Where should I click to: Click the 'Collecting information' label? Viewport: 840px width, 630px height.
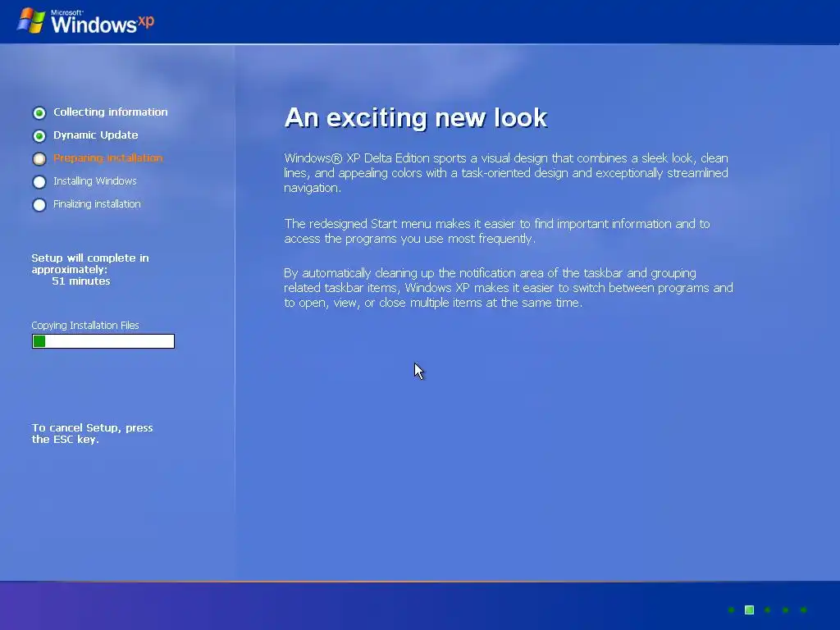[111, 112]
